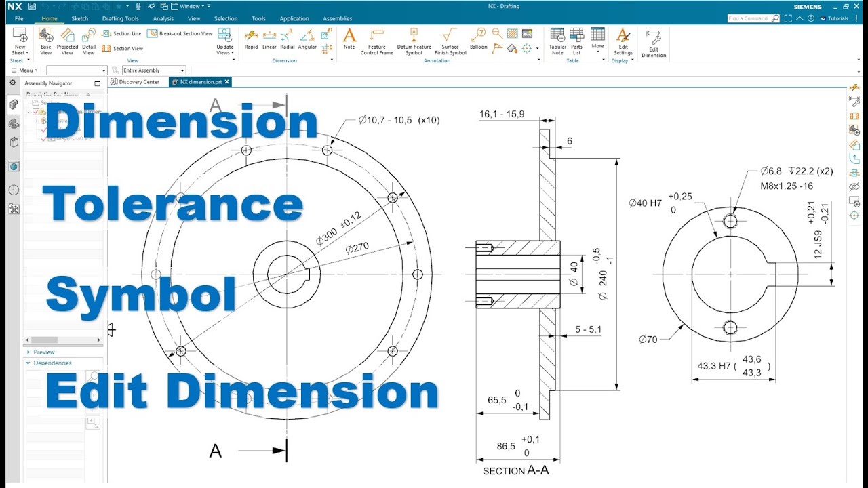Insert a Surface Finish Symbol
868x488 pixels.
(450, 42)
